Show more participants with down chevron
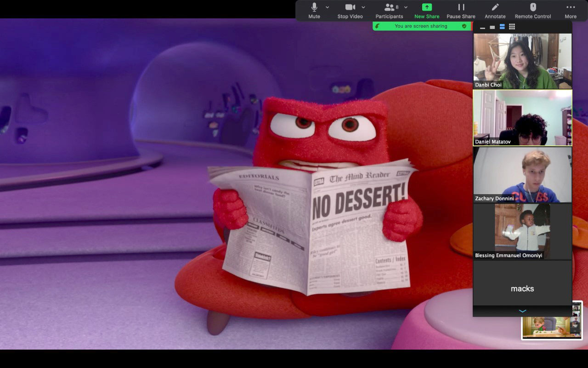 [523, 311]
